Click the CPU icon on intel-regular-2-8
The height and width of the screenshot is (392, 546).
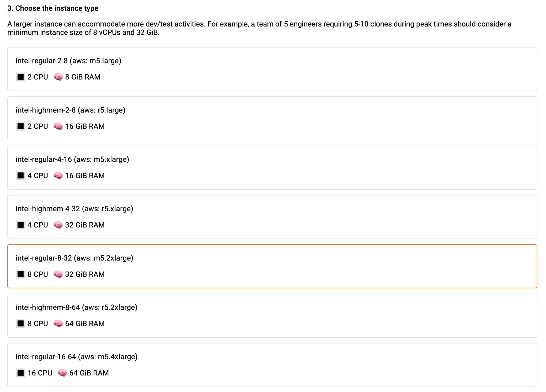[20, 77]
